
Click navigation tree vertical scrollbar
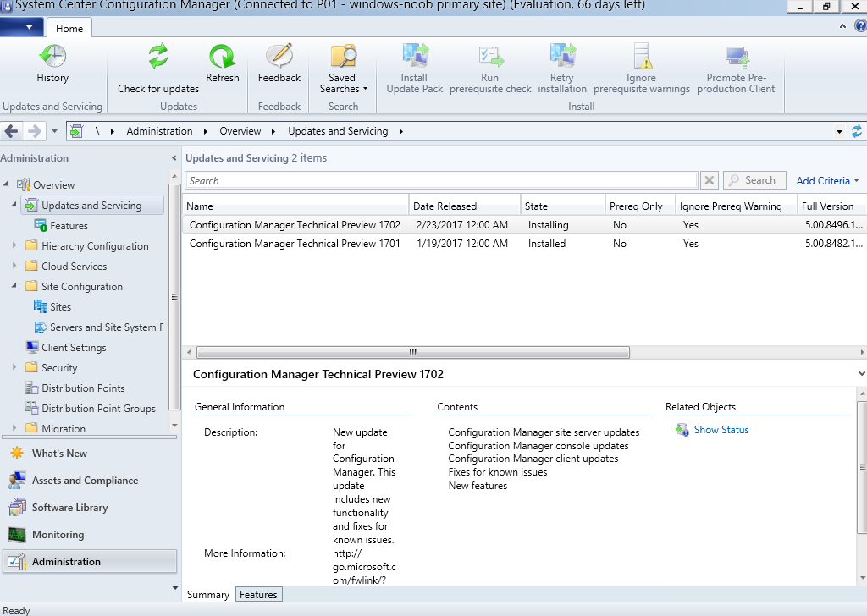(x=174, y=297)
